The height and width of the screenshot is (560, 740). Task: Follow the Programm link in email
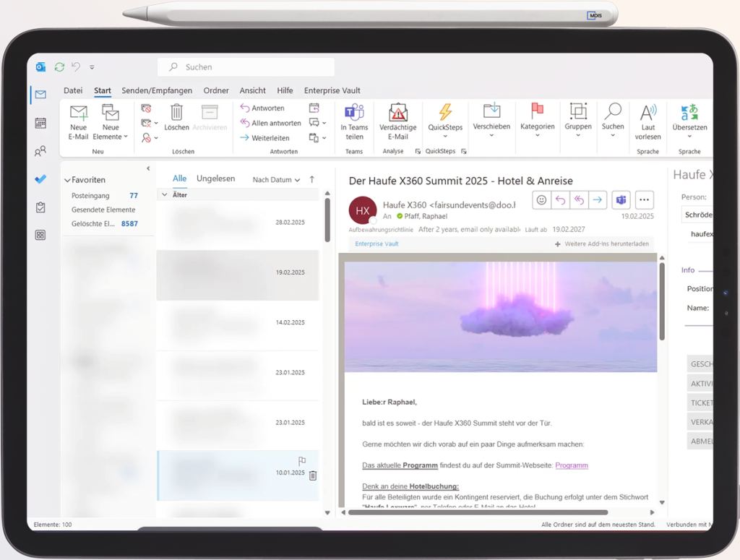571,465
